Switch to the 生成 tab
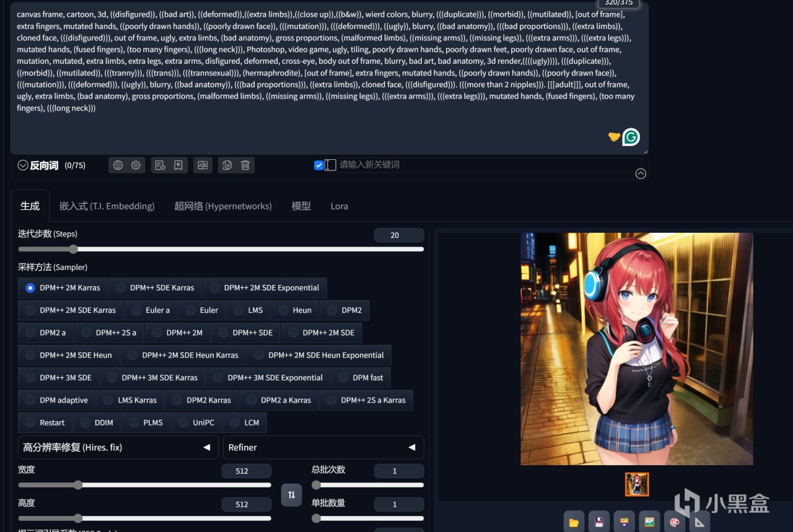The height and width of the screenshot is (532, 793). pos(30,206)
